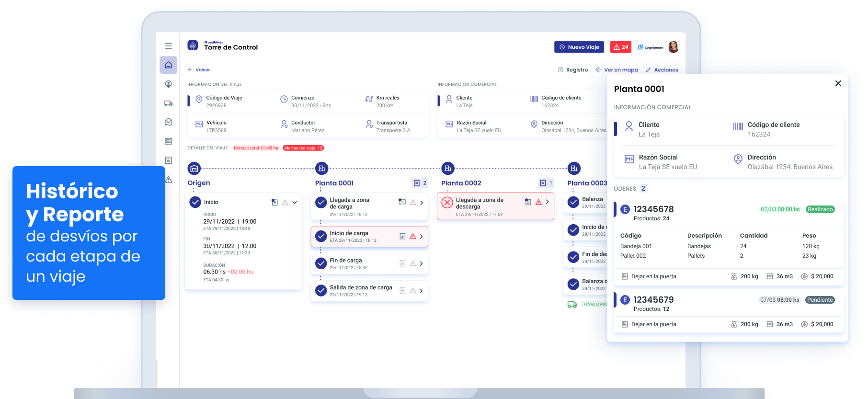Click the location pin sidebar icon

[x=168, y=84]
